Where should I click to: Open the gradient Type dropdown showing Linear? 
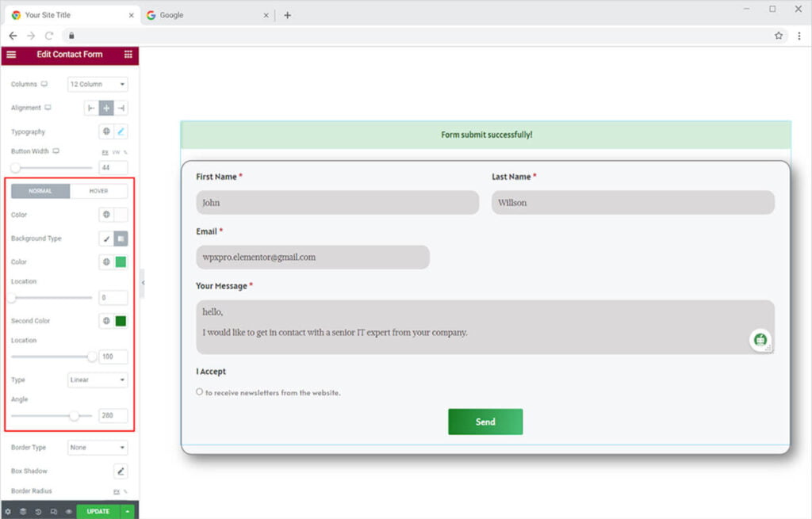(x=98, y=380)
